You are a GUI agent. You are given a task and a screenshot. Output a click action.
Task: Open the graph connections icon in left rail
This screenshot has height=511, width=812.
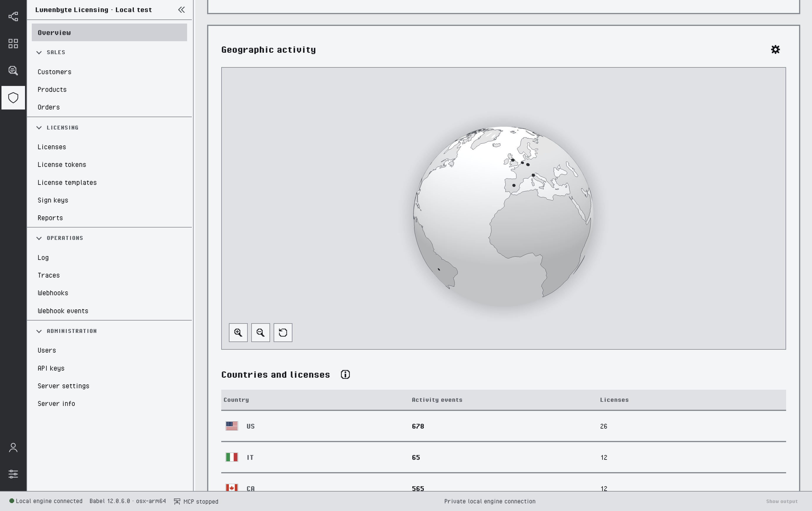click(13, 16)
